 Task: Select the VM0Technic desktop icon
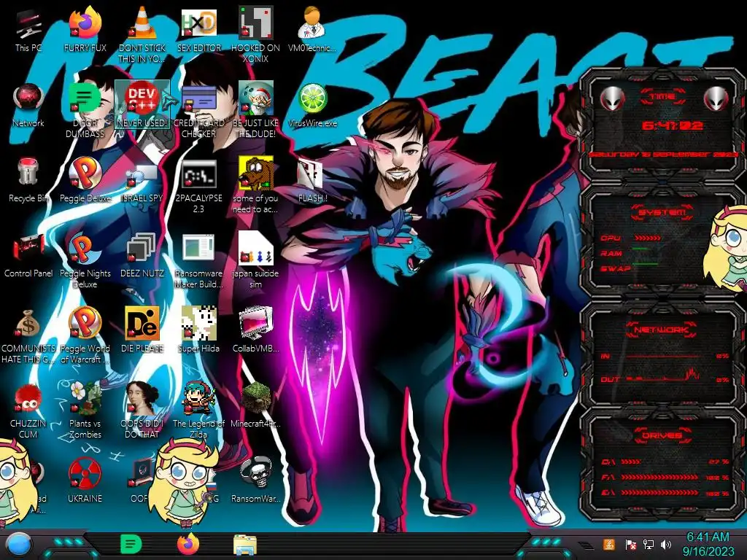(312, 30)
